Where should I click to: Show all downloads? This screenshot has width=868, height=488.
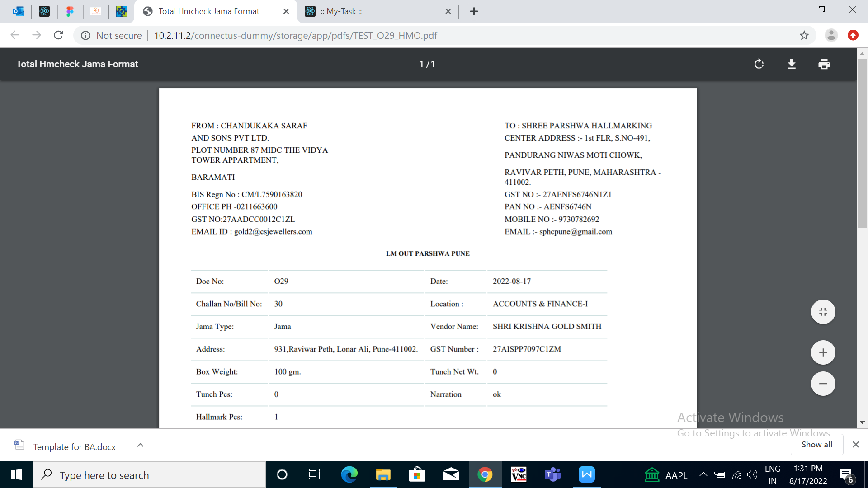point(817,445)
